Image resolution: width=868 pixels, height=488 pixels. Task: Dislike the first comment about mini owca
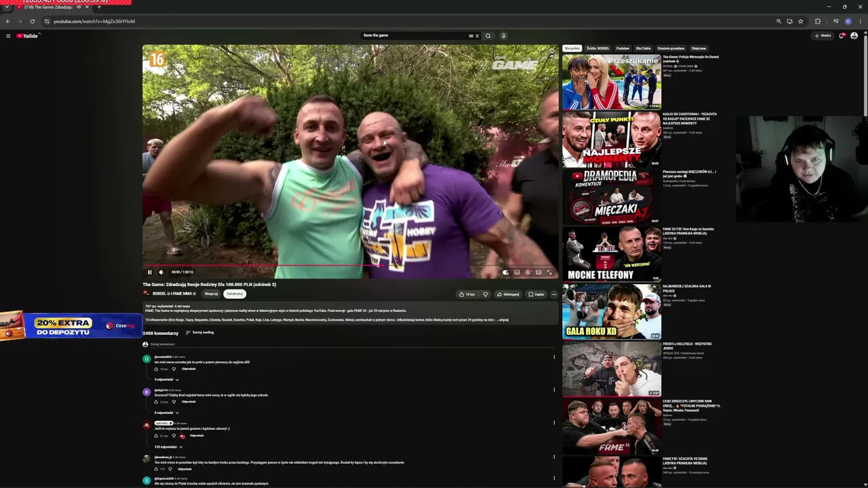pyautogui.click(x=174, y=369)
